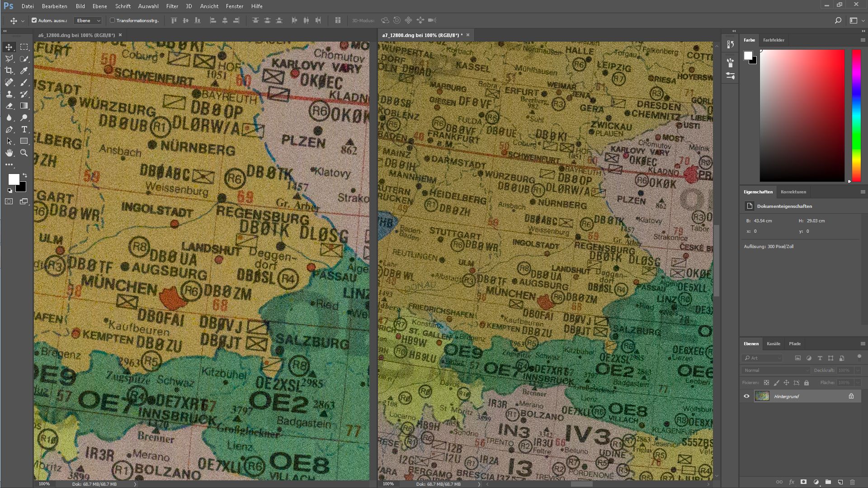Select the Pen tool
Image resolution: width=868 pixels, height=488 pixels.
coord(9,129)
